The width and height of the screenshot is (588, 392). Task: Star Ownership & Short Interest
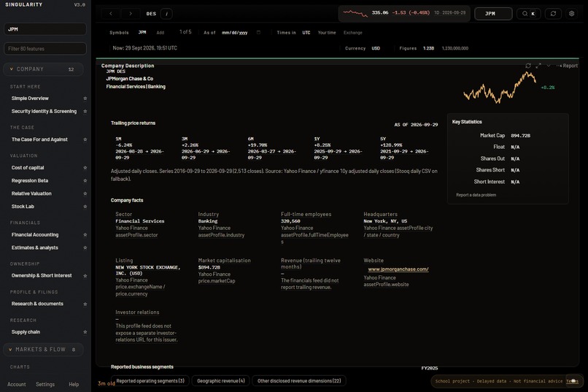click(85, 276)
